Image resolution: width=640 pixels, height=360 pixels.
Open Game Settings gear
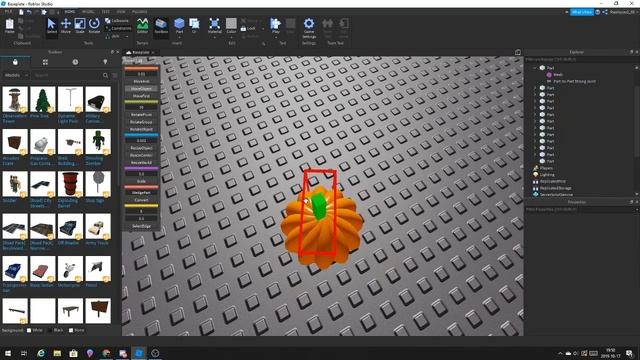[309, 27]
